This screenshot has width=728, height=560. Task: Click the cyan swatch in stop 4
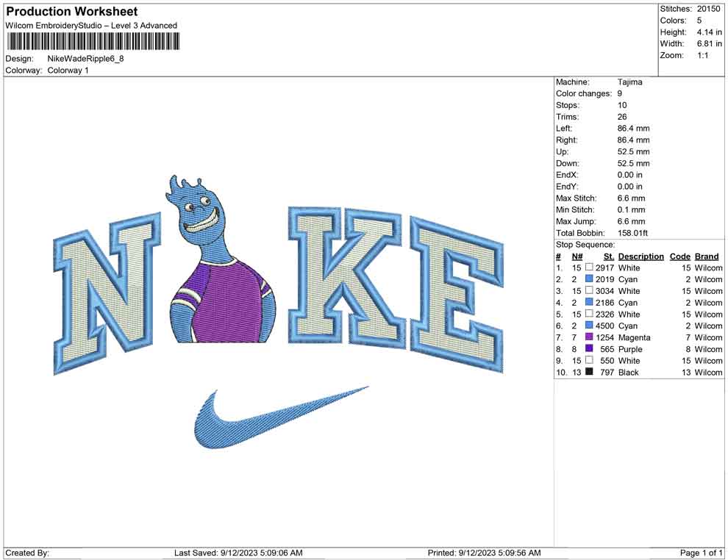(589, 302)
